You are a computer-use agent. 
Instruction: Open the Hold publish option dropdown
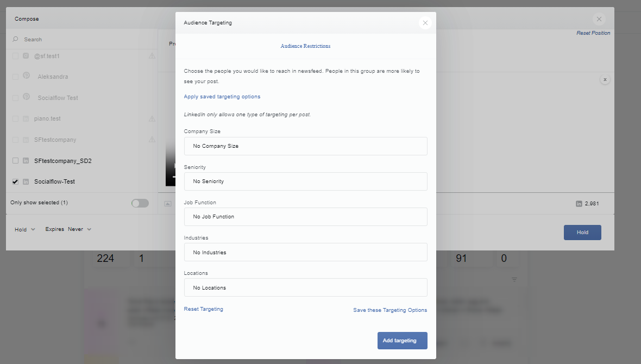(x=25, y=229)
